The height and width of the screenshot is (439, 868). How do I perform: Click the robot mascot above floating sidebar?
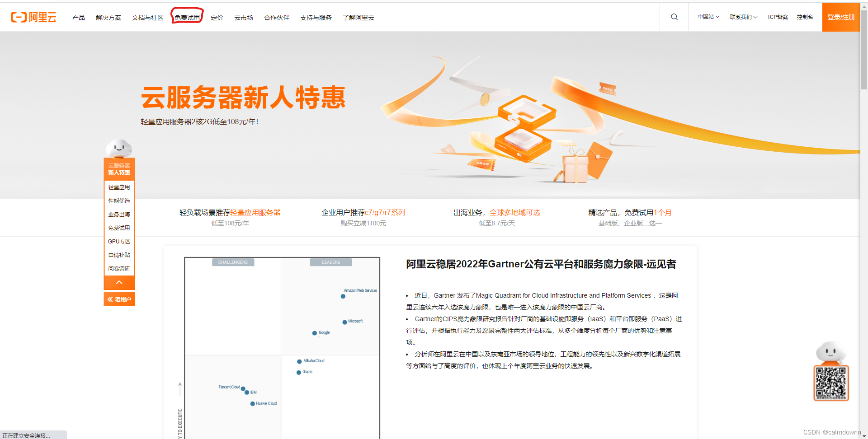coord(119,148)
